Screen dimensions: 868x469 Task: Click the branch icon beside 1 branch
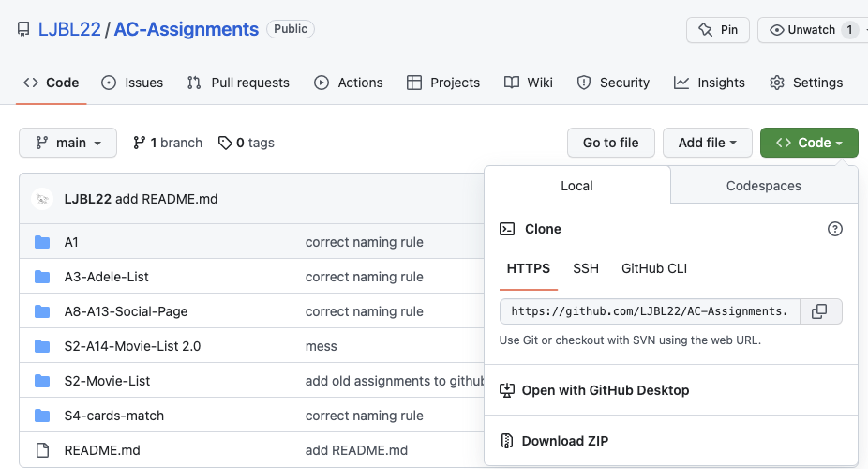(x=139, y=143)
